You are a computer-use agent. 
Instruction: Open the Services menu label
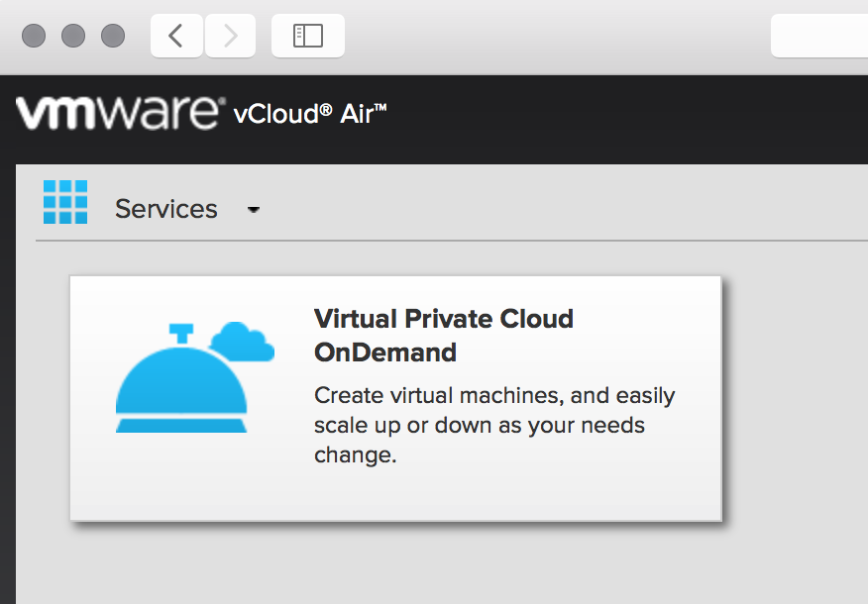click(165, 209)
